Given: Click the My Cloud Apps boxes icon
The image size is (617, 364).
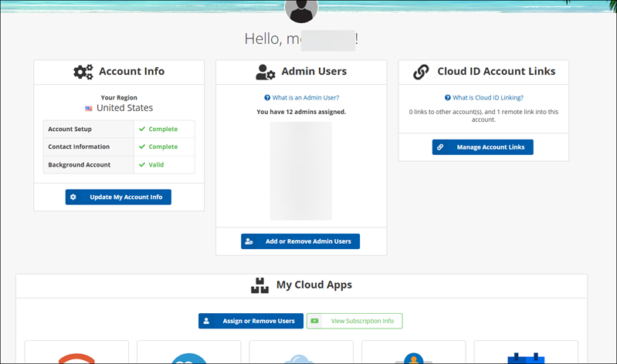Looking at the screenshot, I should click(x=260, y=285).
